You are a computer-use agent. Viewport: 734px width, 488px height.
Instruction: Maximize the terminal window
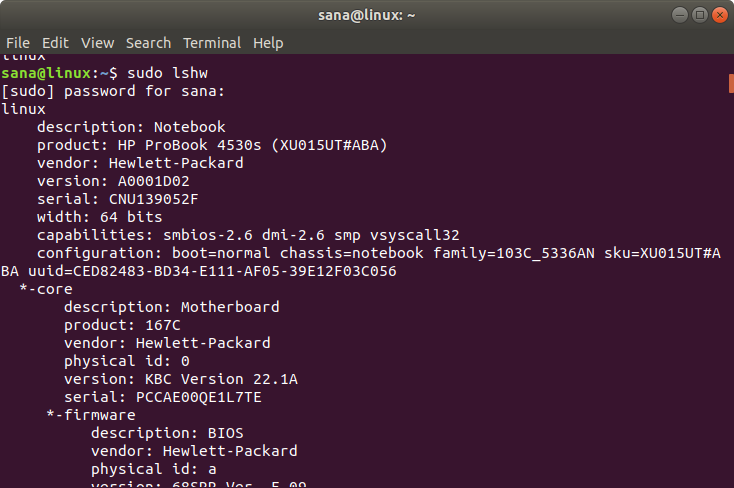[x=700, y=15]
